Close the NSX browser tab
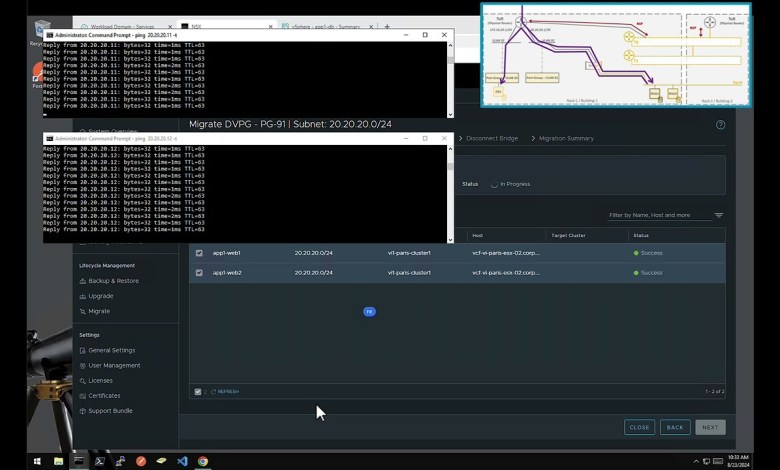Screen dimensions: 780x470 pos(271,27)
